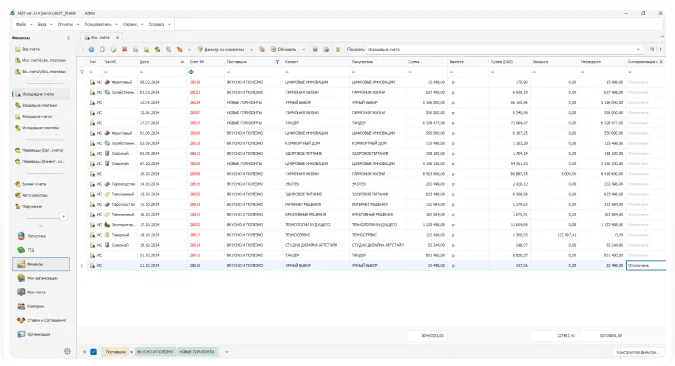Click Товарный type icon in ТЕХНОСЕРВИС row
Viewport: 675px width, 366px height.
[x=107, y=235]
